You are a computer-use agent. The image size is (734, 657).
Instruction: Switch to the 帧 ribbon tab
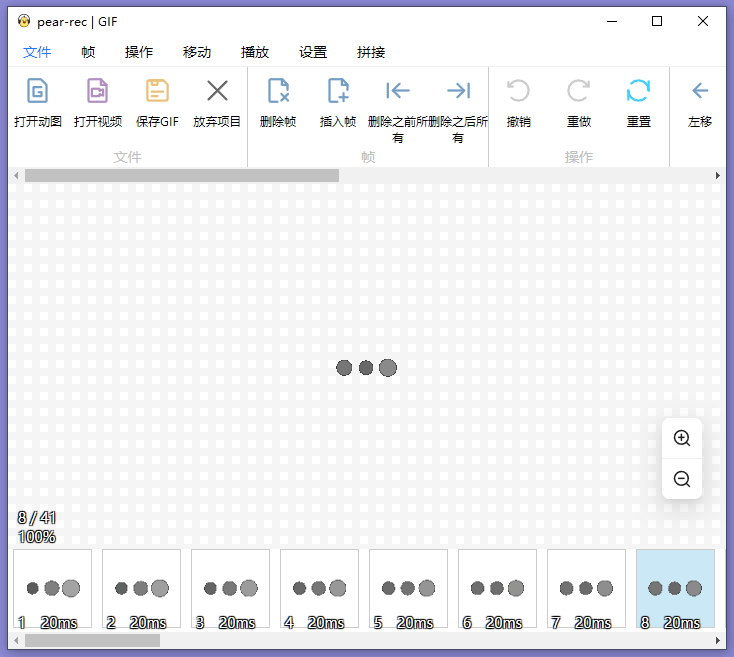(x=88, y=52)
